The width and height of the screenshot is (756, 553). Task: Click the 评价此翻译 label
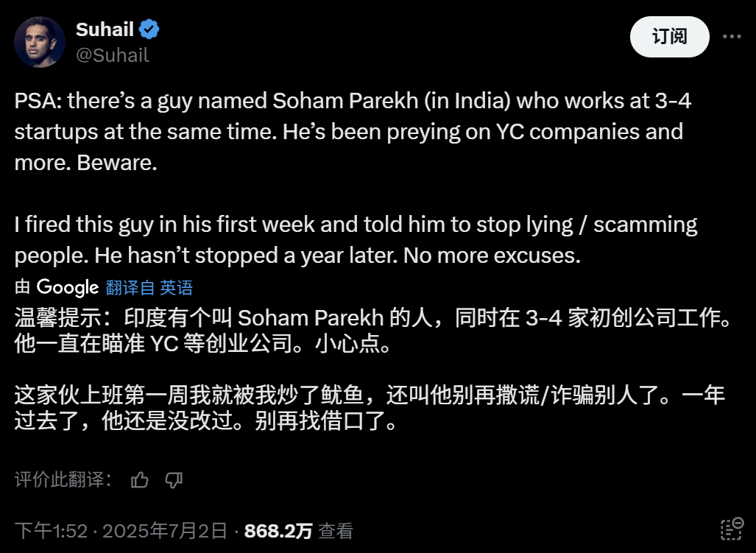tap(63, 481)
